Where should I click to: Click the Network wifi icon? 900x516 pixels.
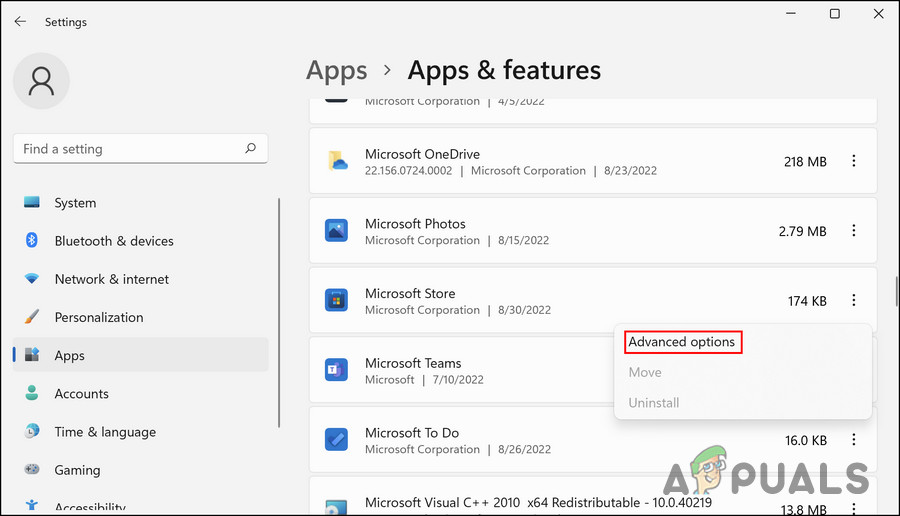coord(32,278)
